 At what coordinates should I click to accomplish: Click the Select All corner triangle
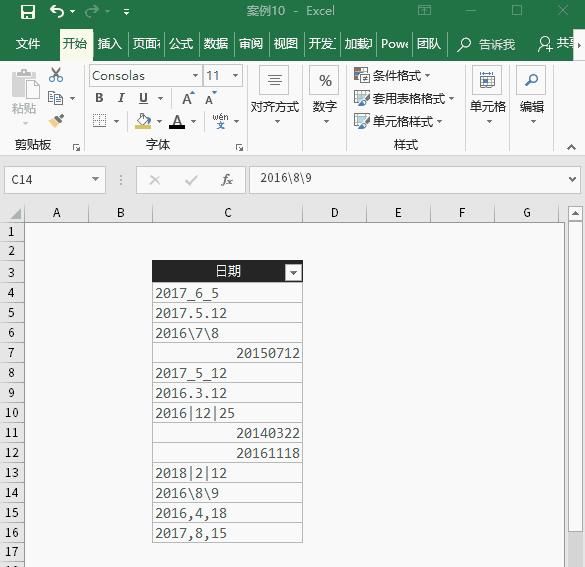(16, 214)
